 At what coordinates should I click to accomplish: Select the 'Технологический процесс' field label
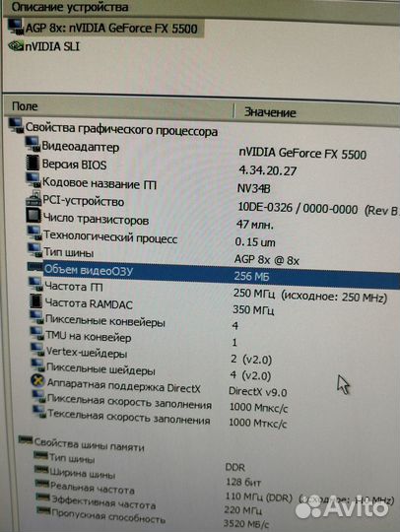[110, 236]
